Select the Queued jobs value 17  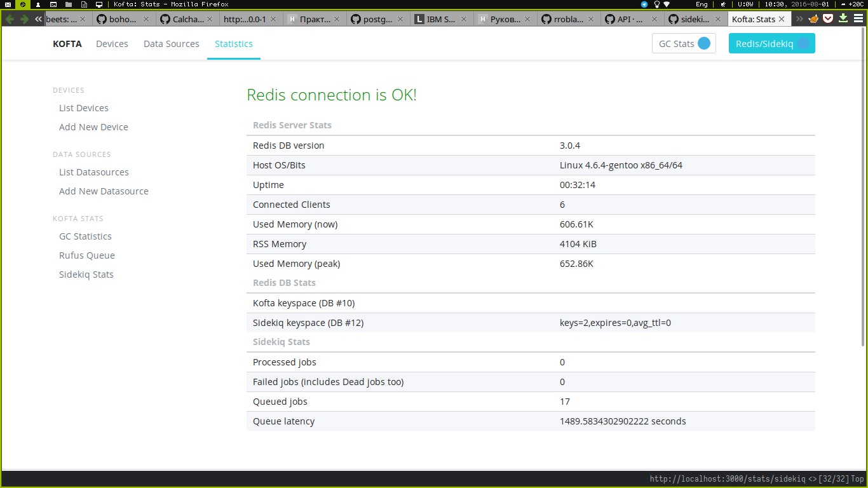[565, 402]
